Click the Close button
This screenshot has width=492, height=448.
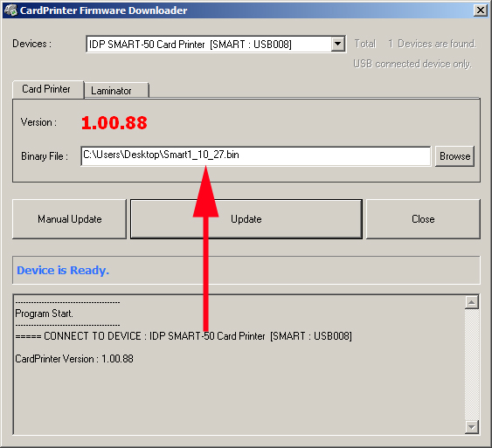(423, 219)
